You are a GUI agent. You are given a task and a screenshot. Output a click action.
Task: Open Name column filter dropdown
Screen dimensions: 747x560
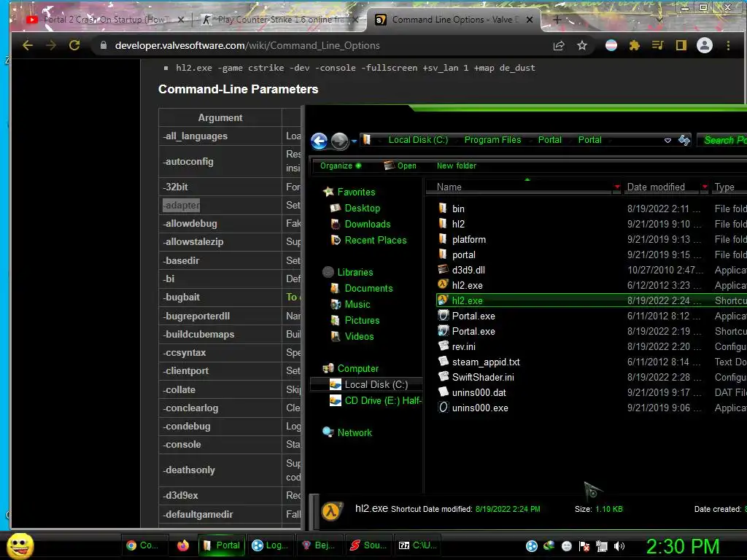(617, 187)
